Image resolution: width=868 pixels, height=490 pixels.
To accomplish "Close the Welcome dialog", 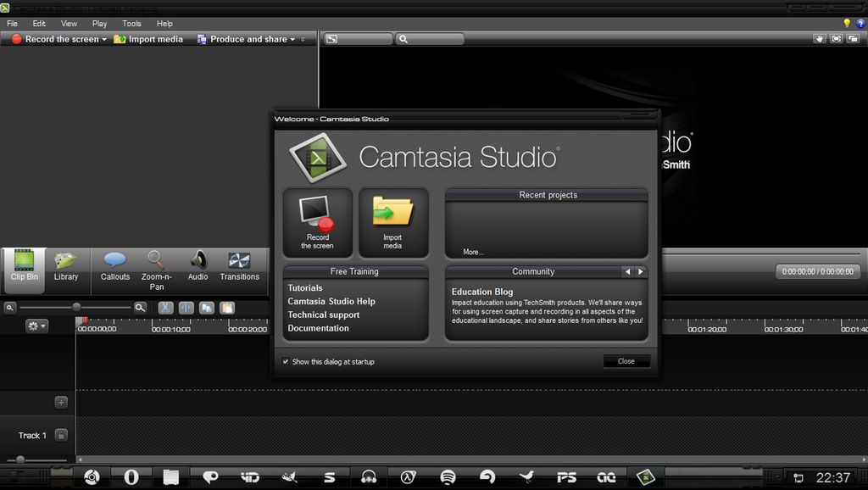I will pyautogui.click(x=626, y=360).
